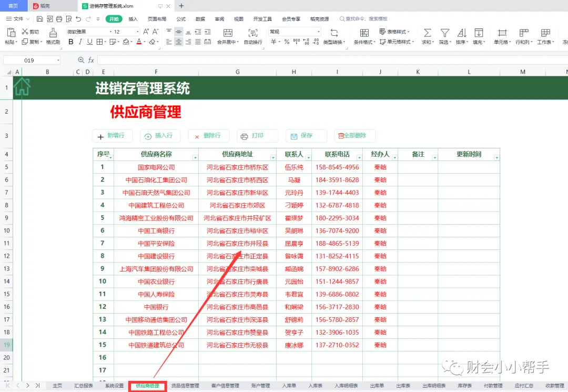Click the font color red A
Image resolution: width=568 pixels, height=392 pixels.
click(139, 42)
